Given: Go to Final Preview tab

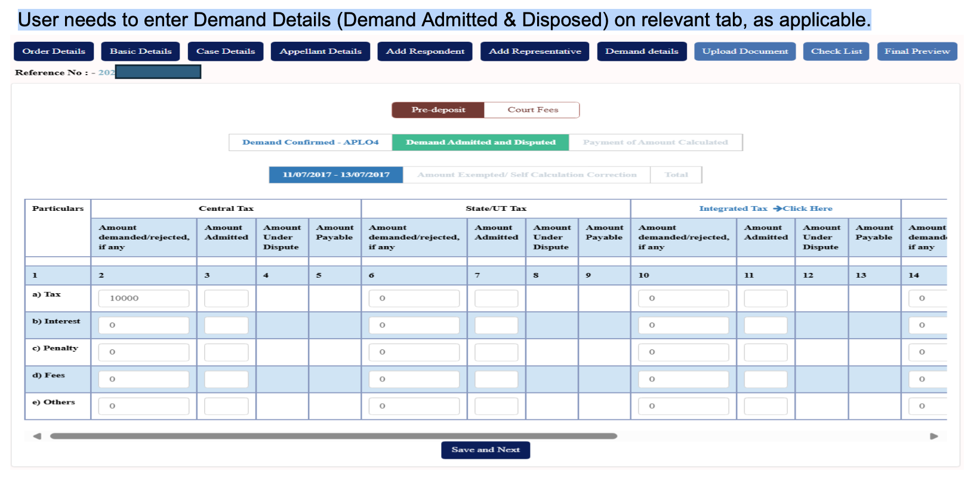Looking at the screenshot, I should click(917, 51).
